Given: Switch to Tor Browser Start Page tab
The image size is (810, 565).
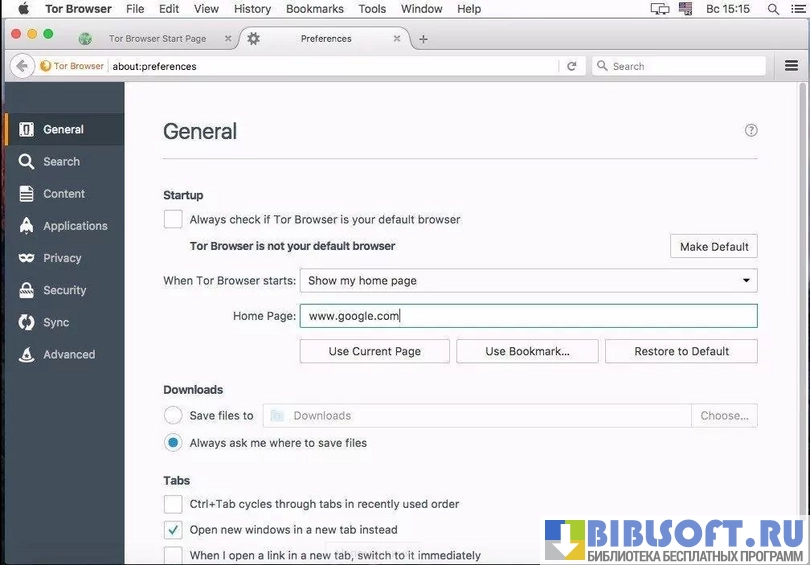Looking at the screenshot, I should (x=157, y=39).
